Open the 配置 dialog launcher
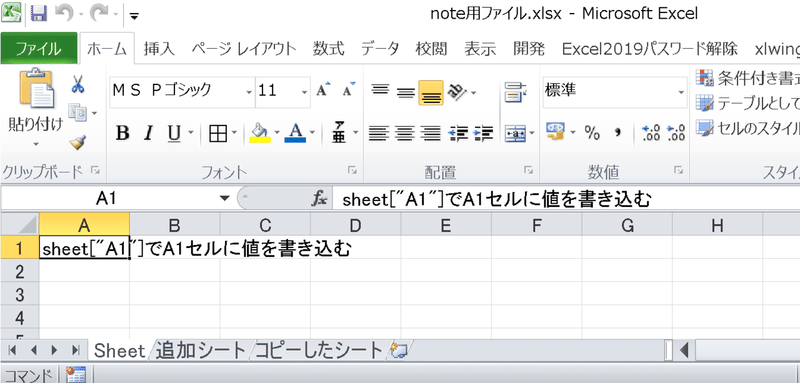Image resolution: width=800 pixels, height=383 pixels. [x=528, y=170]
